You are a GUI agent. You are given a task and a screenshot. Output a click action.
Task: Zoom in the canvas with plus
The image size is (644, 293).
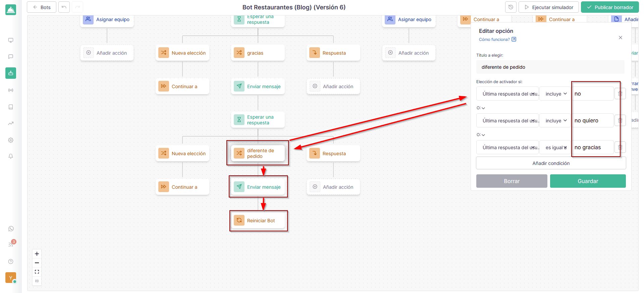click(x=37, y=254)
